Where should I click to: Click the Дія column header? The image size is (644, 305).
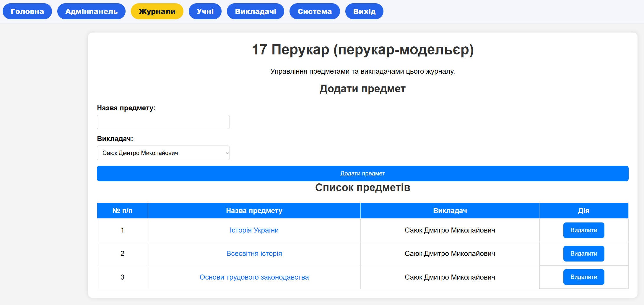point(583,211)
